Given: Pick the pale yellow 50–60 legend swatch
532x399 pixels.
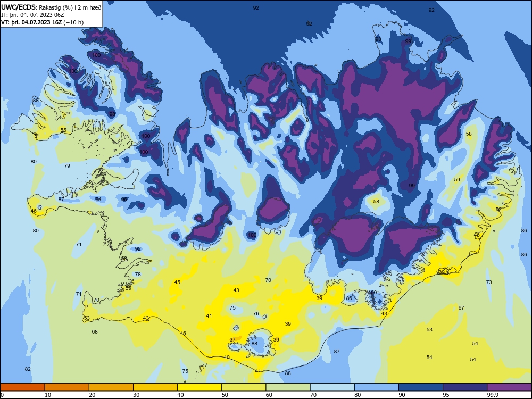Looking at the screenshot, I should [244, 387].
